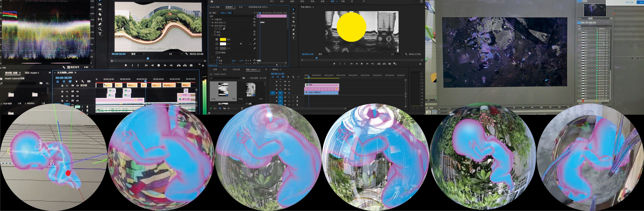Click export frame camera under the yellow circle
The height and width of the screenshot is (211, 644).
tap(389, 64)
